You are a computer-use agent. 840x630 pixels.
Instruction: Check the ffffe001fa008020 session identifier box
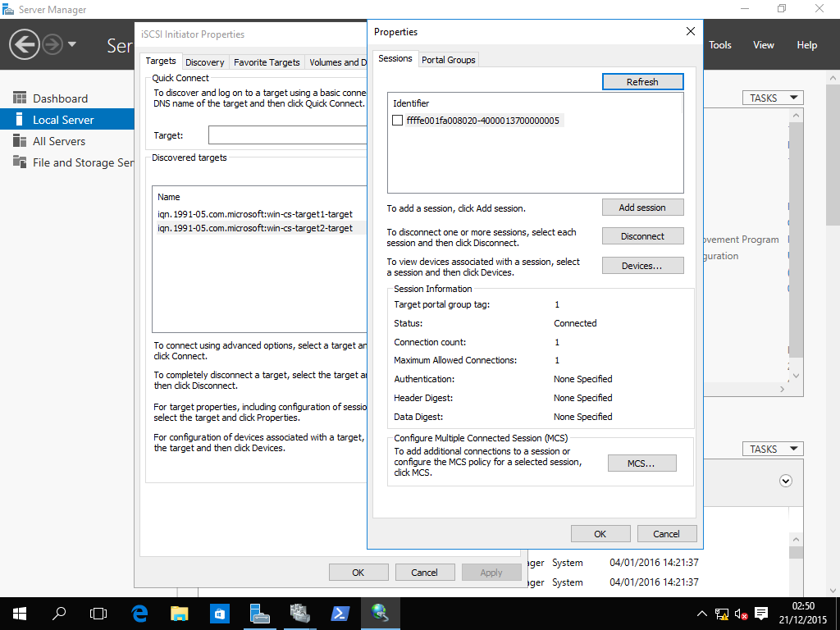coord(398,121)
